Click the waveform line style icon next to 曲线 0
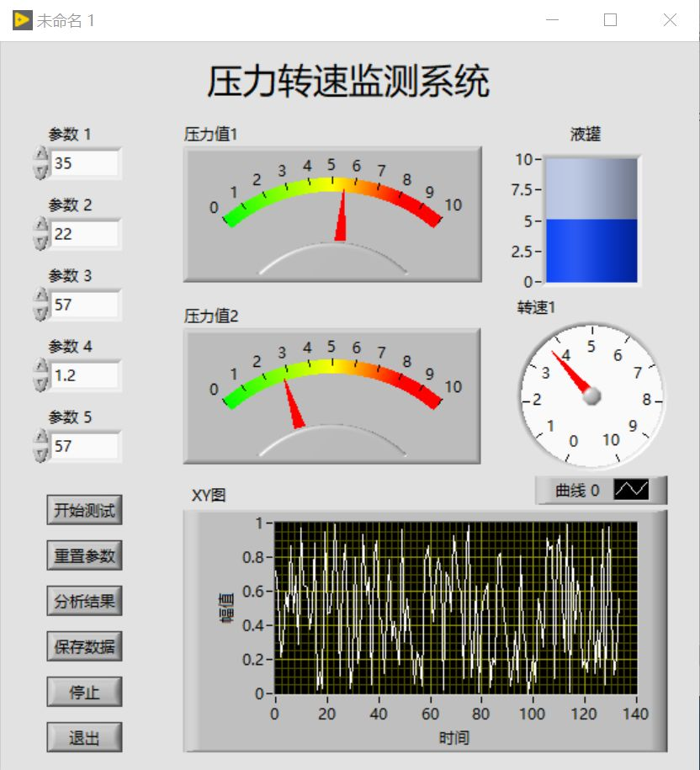The width and height of the screenshot is (700, 770). [630, 490]
